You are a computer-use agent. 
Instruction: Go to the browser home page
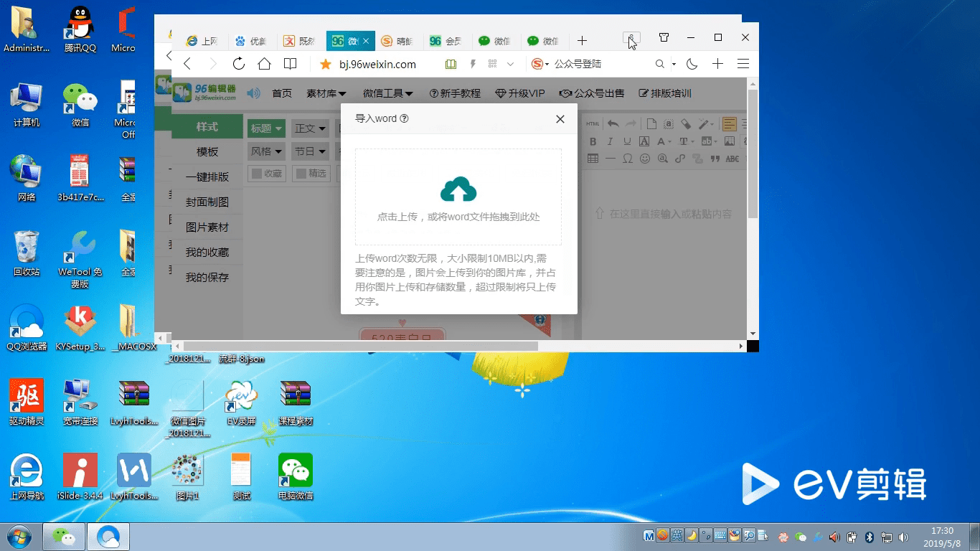pos(264,64)
